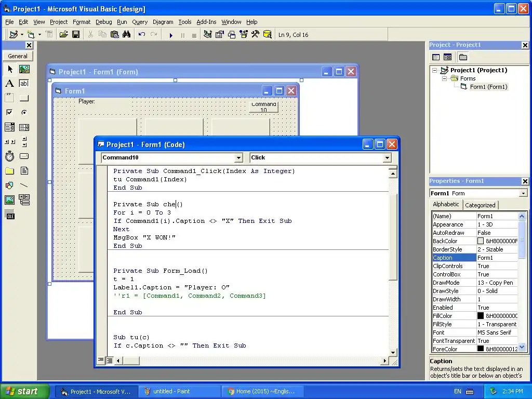Screen dimensions: 532x399
Task: Open the Add Form dropdown arrow
Action: click(x=39, y=35)
